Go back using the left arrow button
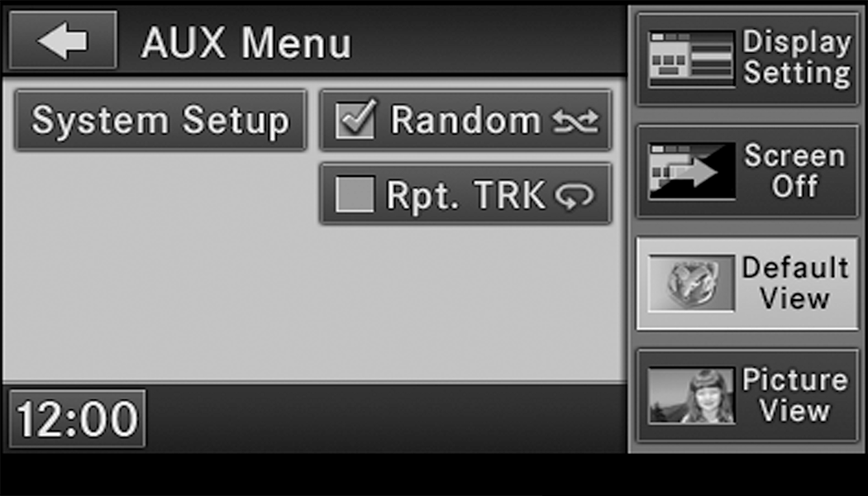Screen dimensions: 868x496 pos(63,41)
